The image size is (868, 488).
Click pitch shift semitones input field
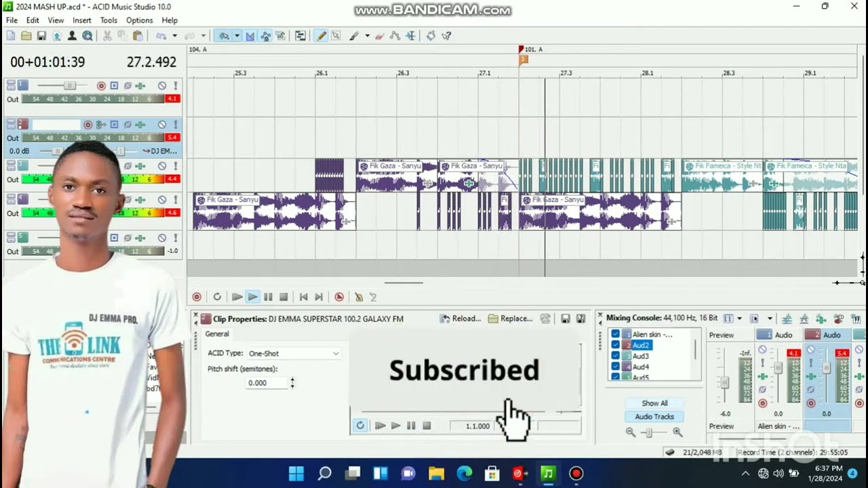[x=267, y=383]
